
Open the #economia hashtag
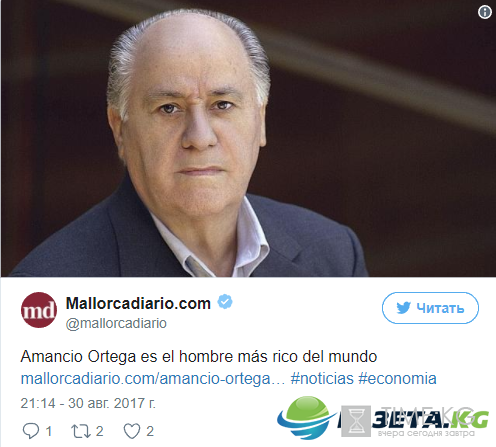tap(397, 379)
